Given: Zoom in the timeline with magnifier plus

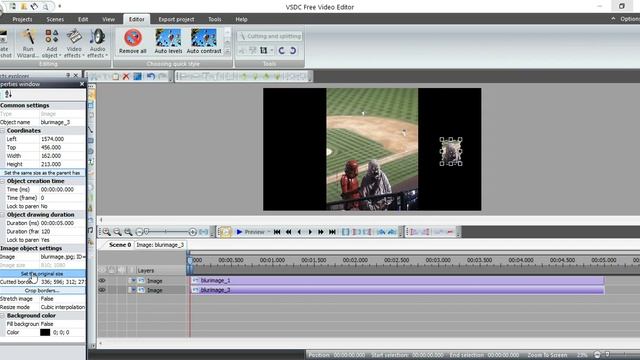Looking at the screenshot, I should (107, 232).
